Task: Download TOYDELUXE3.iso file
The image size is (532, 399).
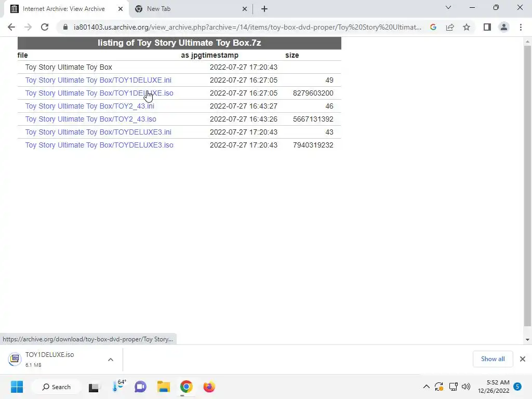Action: (x=99, y=145)
